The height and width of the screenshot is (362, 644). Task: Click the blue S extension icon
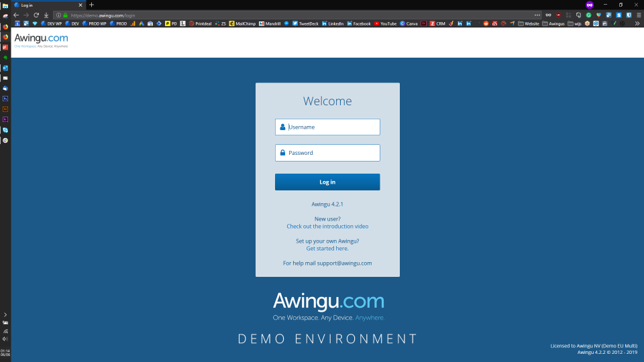619,15
